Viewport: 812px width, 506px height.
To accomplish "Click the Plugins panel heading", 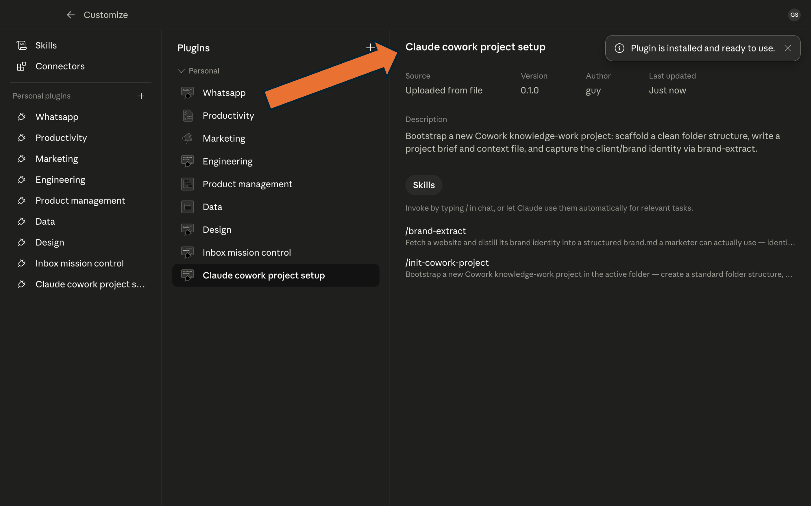I will 193,48.
